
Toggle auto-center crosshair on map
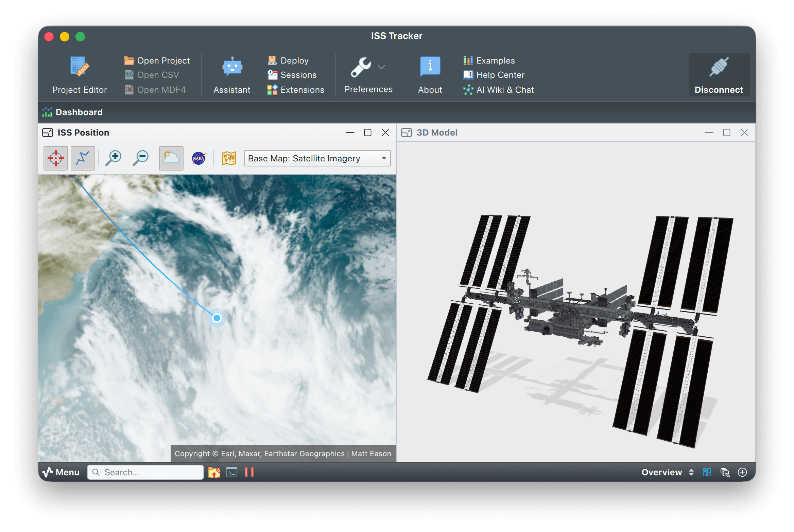click(x=56, y=158)
